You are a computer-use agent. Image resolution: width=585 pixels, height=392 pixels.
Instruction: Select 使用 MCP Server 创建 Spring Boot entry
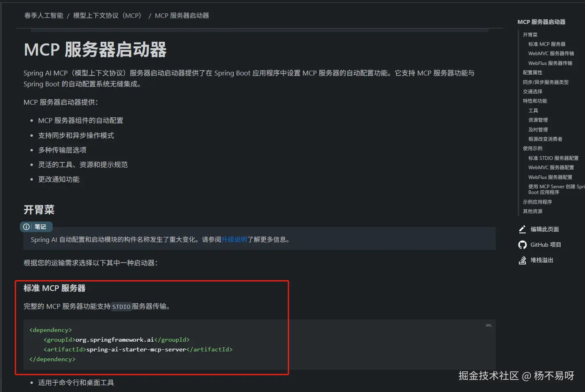[556, 190]
